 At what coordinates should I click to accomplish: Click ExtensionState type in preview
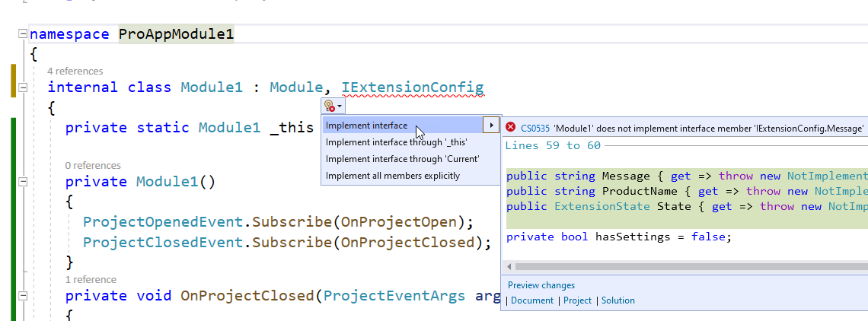(602, 206)
